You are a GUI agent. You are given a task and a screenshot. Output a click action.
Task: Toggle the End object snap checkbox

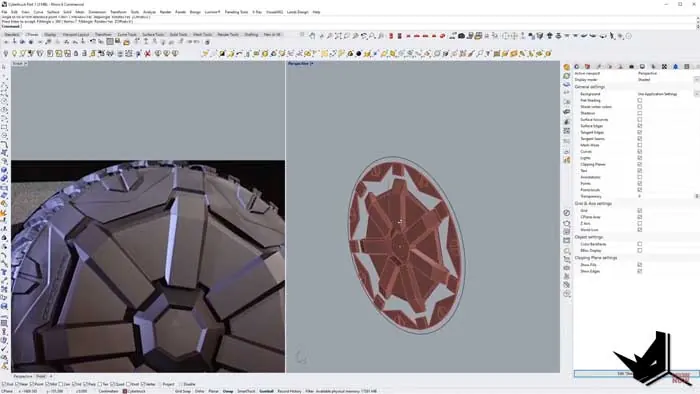(4, 384)
